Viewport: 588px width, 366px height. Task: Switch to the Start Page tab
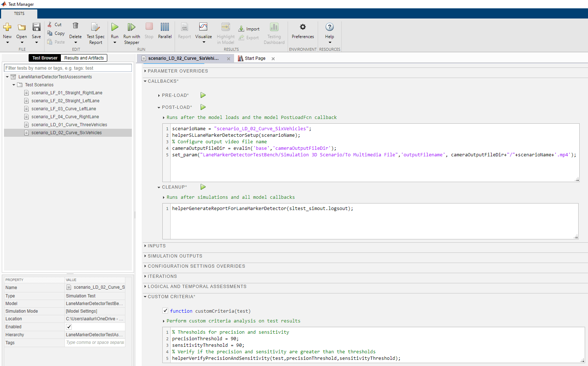tap(255, 58)
